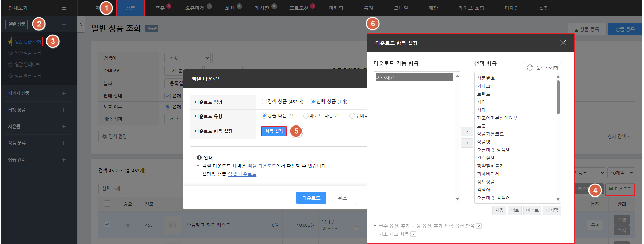
Task: Expand the 상품 관리 section
Action: [x=63, y=160]
